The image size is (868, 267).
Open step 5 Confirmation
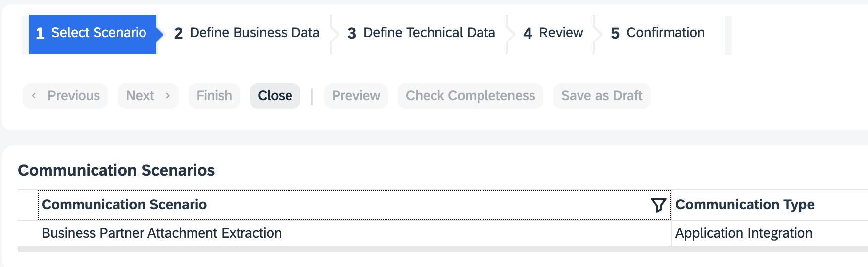(658, 33)
